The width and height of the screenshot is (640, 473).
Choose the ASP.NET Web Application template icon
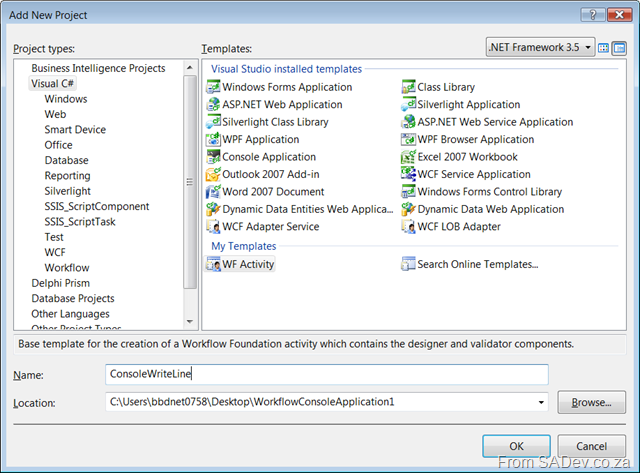213,104
